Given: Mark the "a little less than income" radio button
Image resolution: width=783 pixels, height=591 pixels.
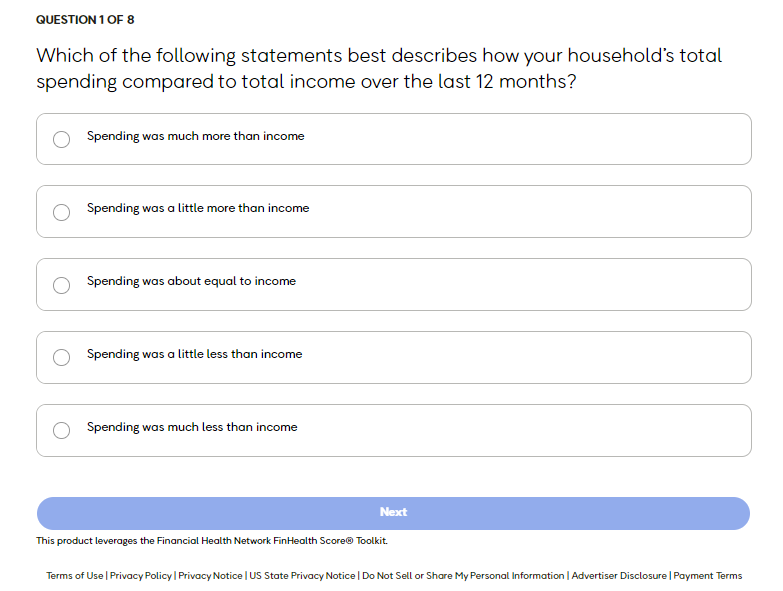Looking at the screenshot, I should coord(61,357).
